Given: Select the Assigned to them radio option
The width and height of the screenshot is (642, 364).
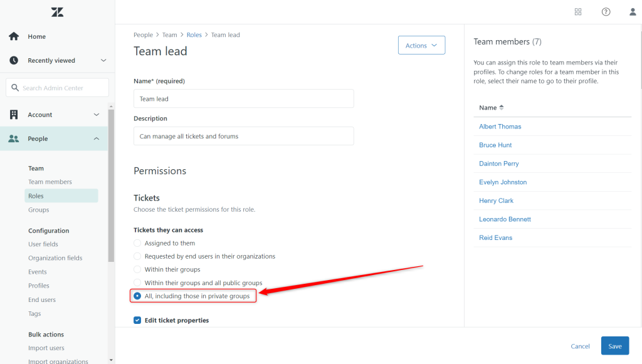Looking at the screenshot, I should (x=137, y=243).
